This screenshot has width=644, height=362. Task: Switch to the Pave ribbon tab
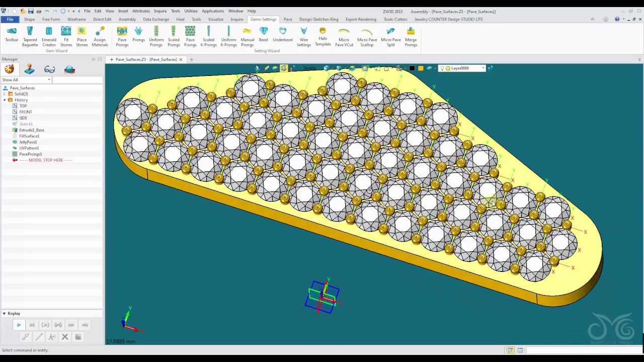[x=288, y=19]
